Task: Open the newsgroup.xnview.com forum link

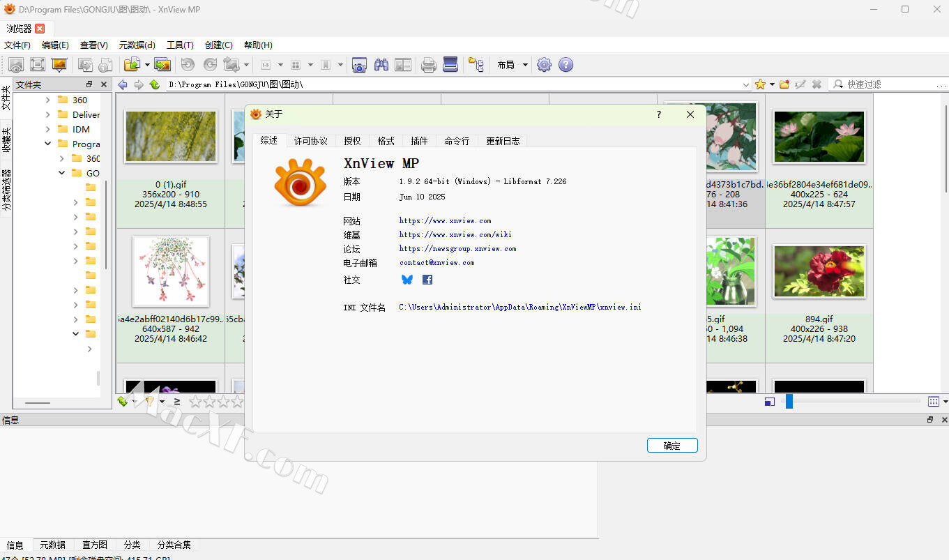Action: 457,248
